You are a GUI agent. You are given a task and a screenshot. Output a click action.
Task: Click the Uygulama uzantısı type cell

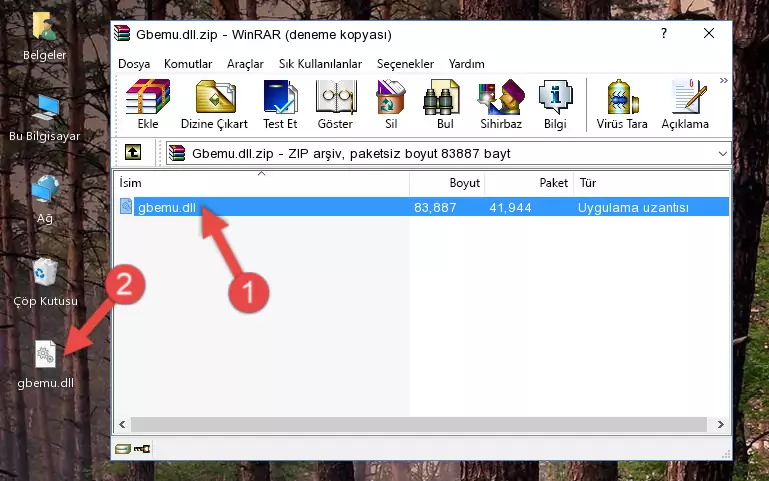pos(633,207)
